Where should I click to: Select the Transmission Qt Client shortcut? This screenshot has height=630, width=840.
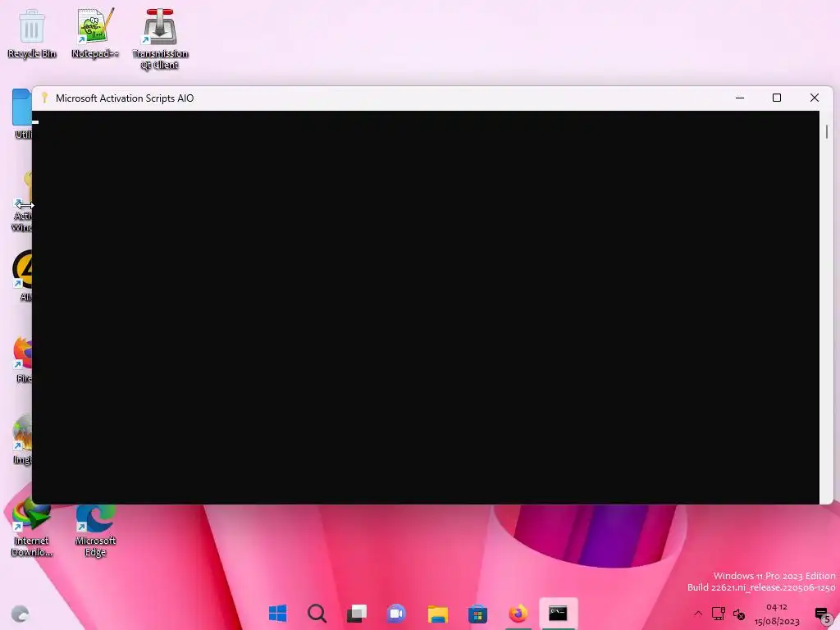pyautogui.click(x=160, y=39)
